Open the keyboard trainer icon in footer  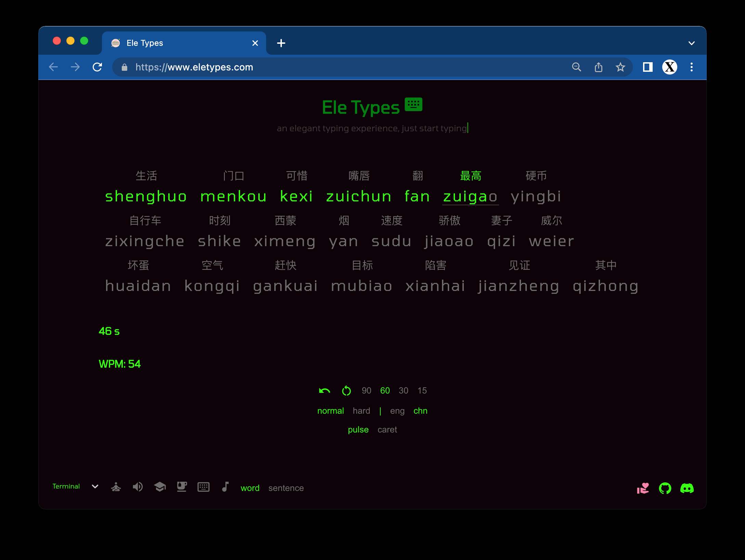pos(204,487)
